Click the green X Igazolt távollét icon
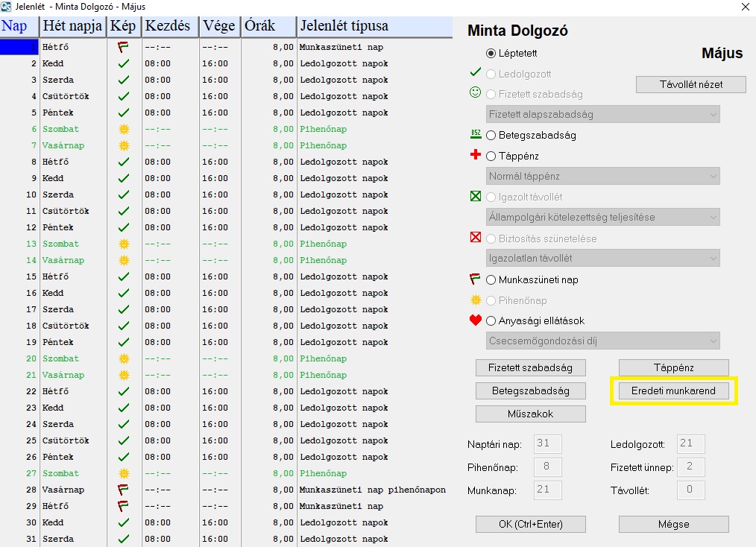 click(475, 197)
